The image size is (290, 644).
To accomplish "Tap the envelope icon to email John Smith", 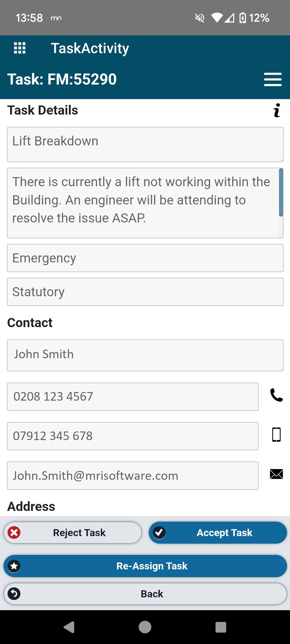I will click(x=276, y=474).
